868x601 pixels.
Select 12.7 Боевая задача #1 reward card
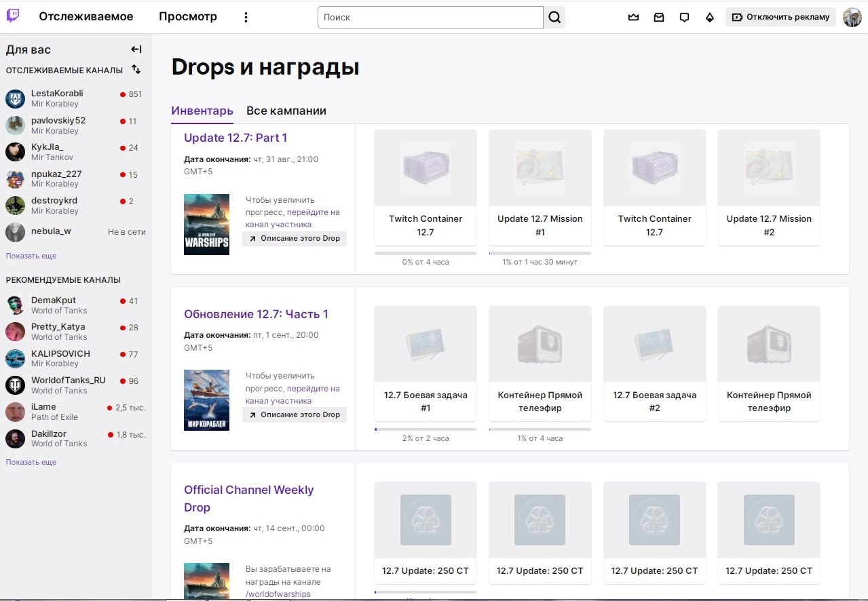point(426,364)
